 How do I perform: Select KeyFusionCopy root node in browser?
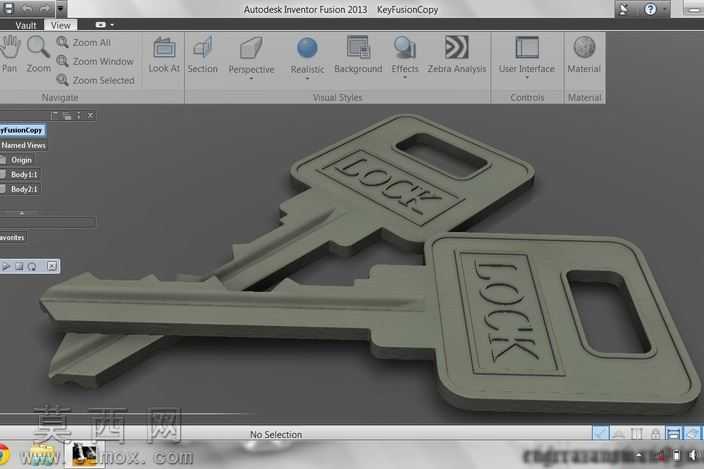click(x=22, y=130)
